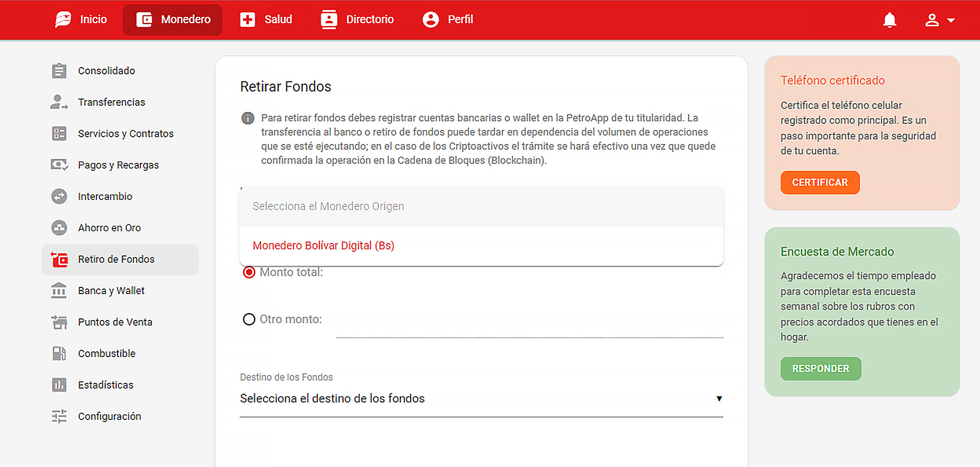
Task: Go to the Directorio tab
Action: [357, 20]
